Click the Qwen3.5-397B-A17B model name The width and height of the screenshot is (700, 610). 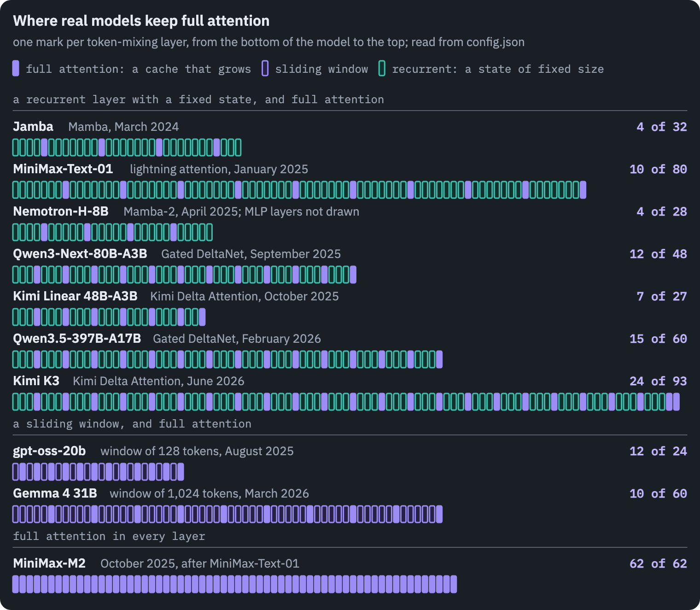[x=77, y=339]
